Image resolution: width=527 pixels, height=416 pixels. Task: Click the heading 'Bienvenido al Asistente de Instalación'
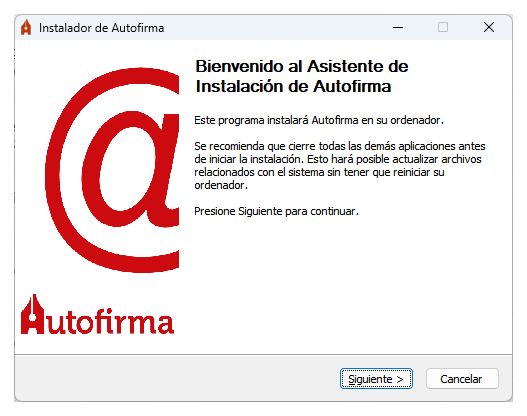coord(302,76)
